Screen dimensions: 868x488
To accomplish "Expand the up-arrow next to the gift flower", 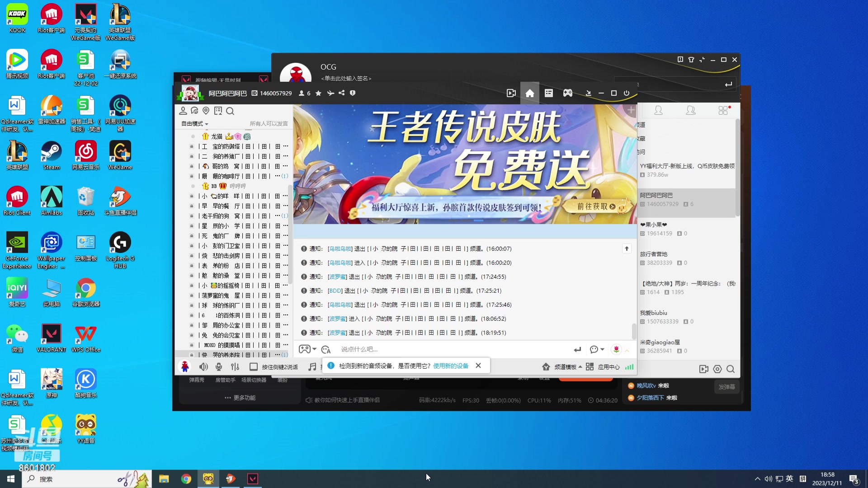I will (627, 350).
